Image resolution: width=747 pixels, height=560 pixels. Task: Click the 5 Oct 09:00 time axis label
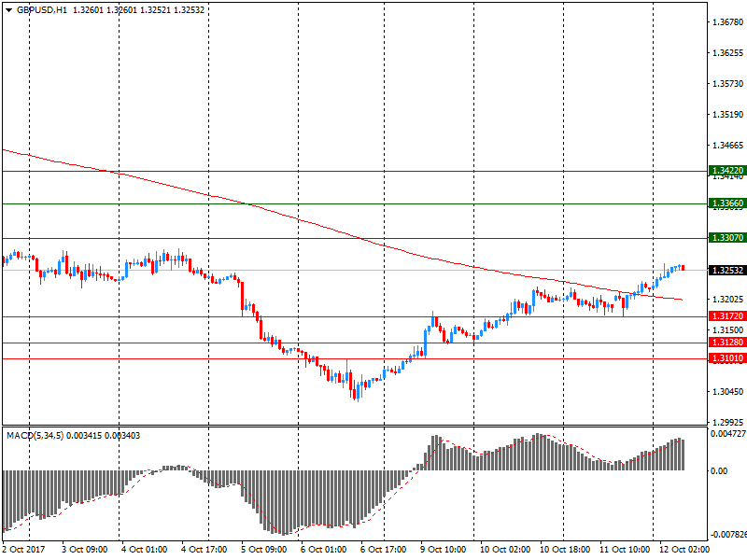click(264, 549)
